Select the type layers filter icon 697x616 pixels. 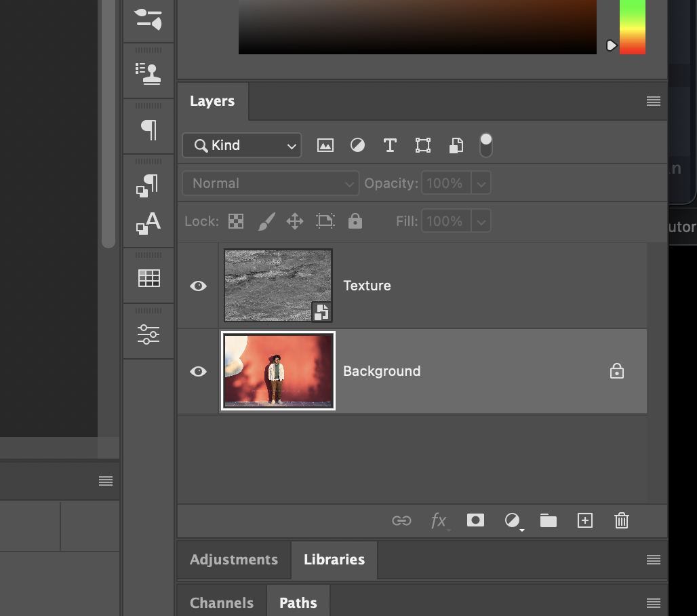(x=390, y=145)
